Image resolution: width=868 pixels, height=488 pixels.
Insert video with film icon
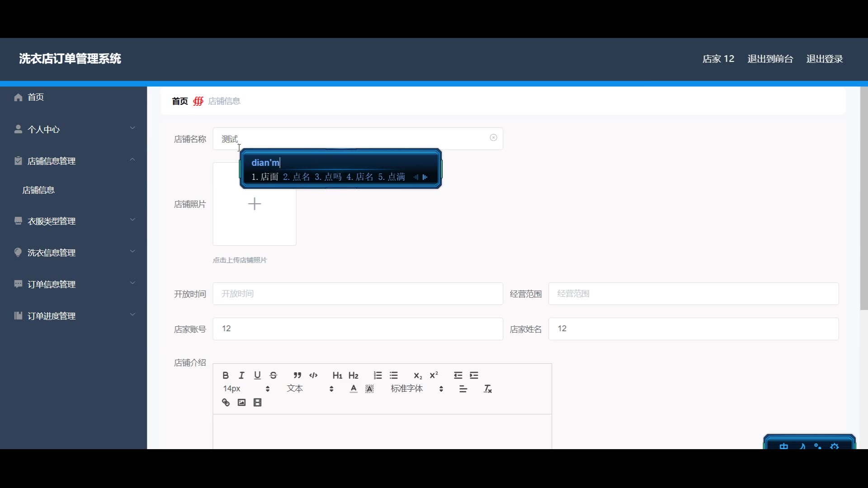(x=258, y=403)
